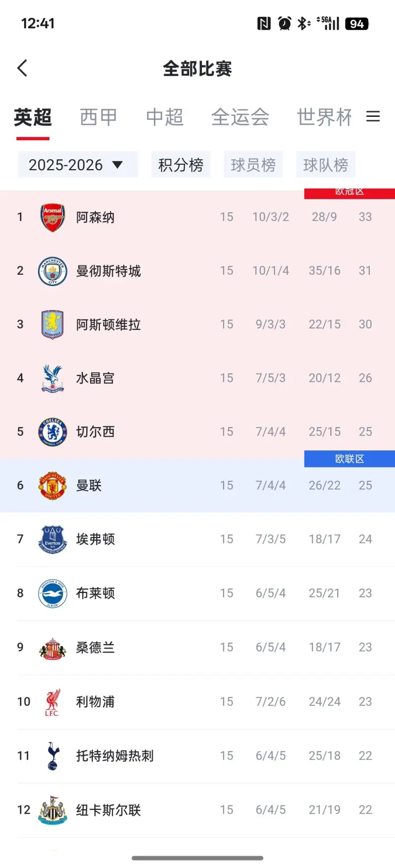Viewport: 395px width, 868px height.
Task: Tap the Everton club crest
Action: point(52,540)
